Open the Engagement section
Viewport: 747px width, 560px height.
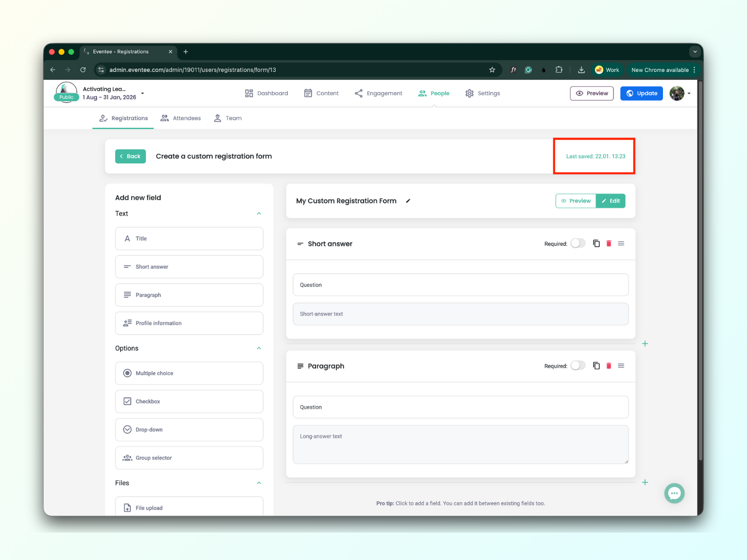(x=379, y=93)
